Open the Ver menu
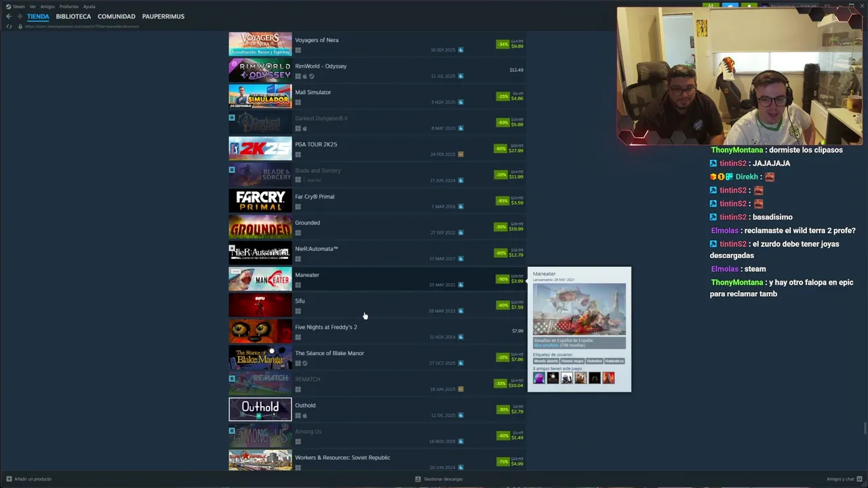 tap(33, 6)
